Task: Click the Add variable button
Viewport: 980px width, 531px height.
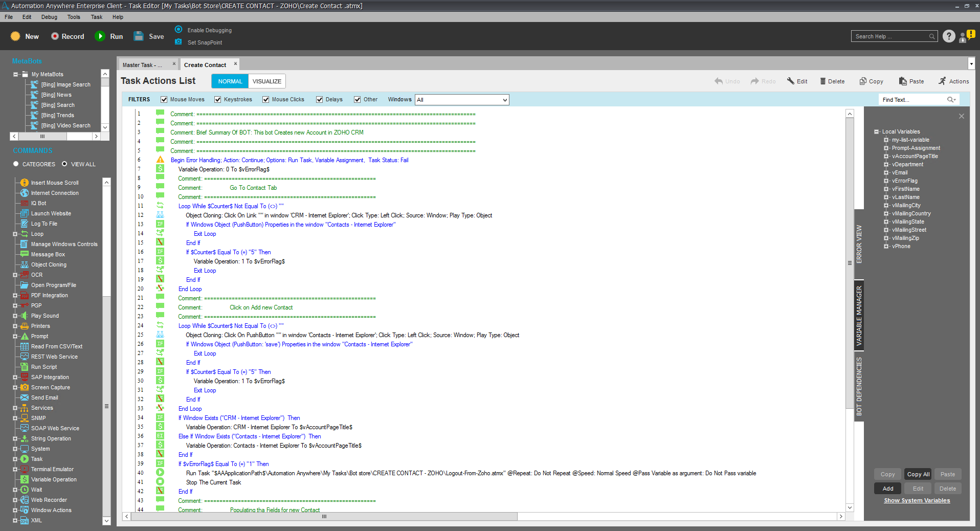Action: [x=887, y=489]
